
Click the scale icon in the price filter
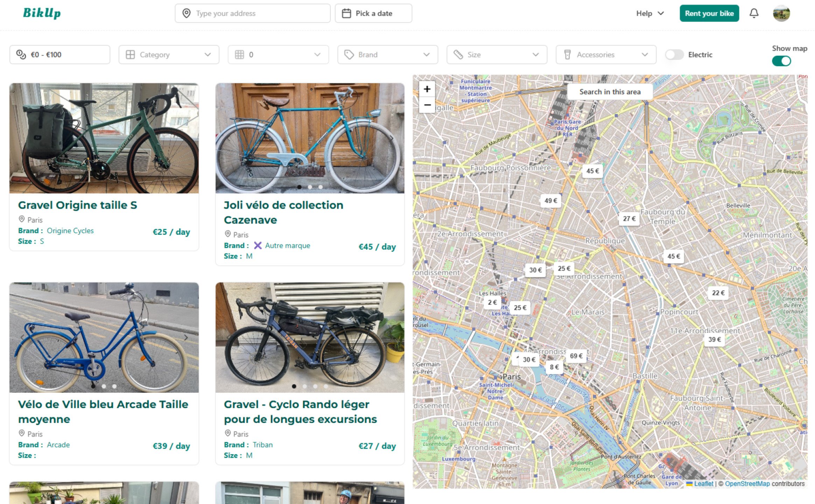21,54
